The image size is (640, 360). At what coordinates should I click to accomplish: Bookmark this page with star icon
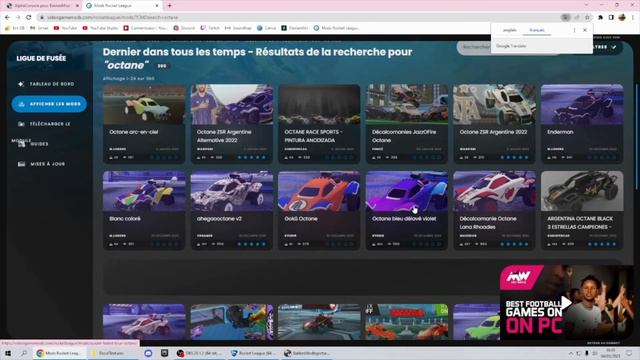tap(587, 18)
